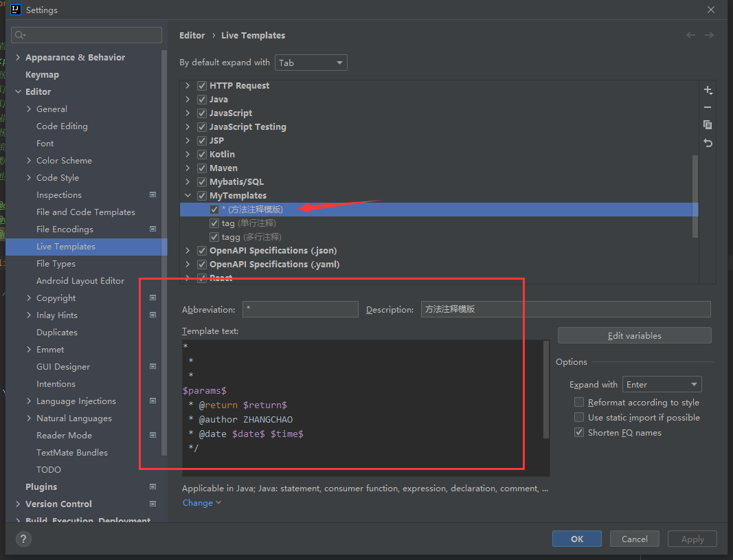Click project-level icon beside GUI Designer
This screenshot has height=560, width=733.
point(153,366)
